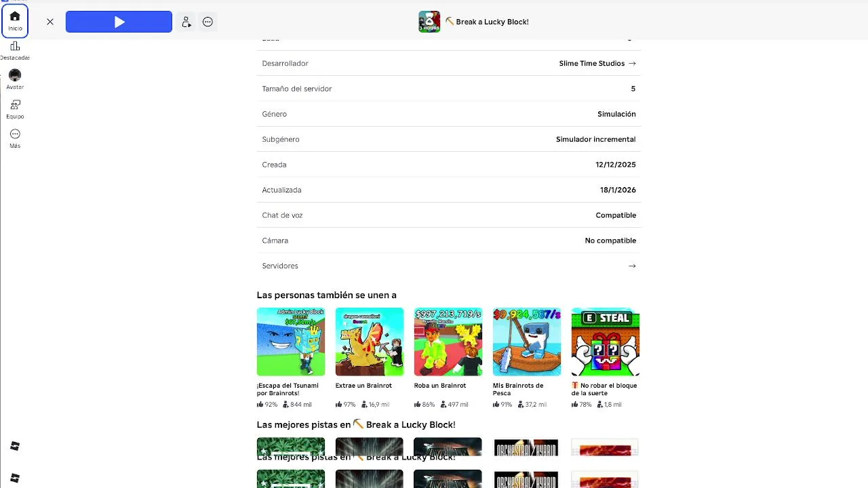This screenshot has width=868, height=488.
Task: Click the Mis Brainrots de Pesca title
Action: click(518, 389)
